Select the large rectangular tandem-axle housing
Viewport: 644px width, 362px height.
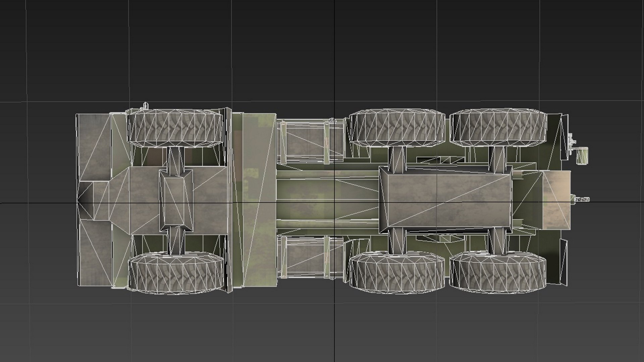click(x=445, y=200)
